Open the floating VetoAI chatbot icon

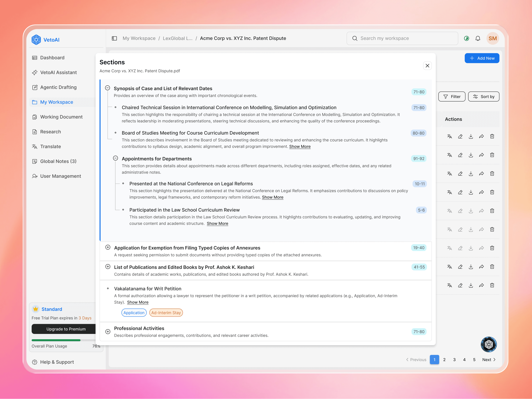(488, 344)
